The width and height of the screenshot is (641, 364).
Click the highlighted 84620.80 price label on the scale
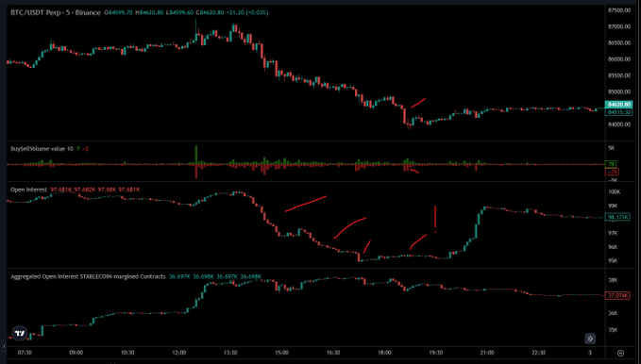coord(619,105)
